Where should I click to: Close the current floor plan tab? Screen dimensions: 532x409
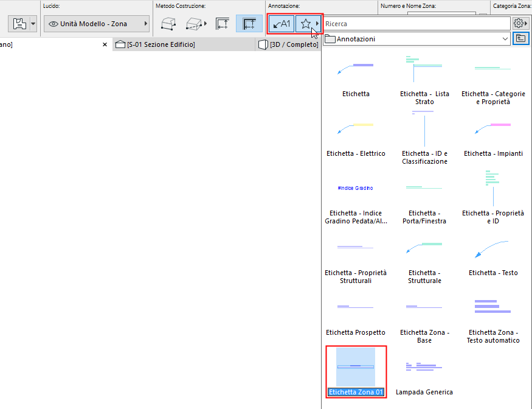105,44
